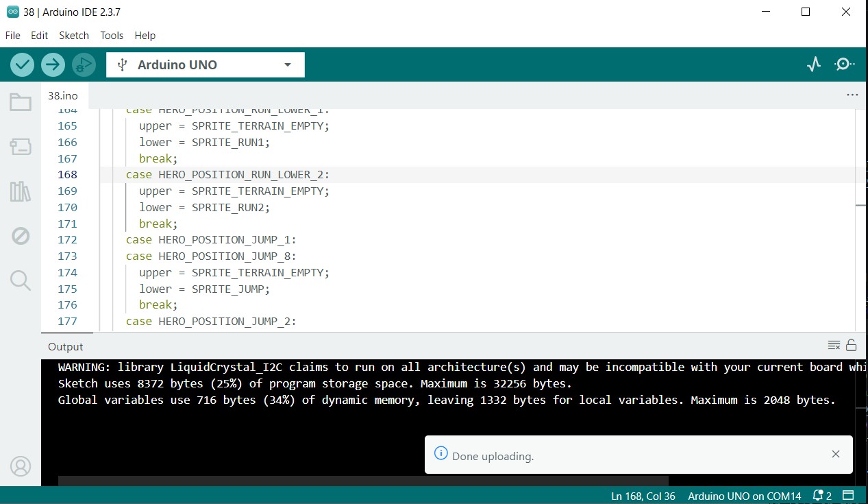
Task: Open the Library Manager books icon
Action: coord(21,191)
